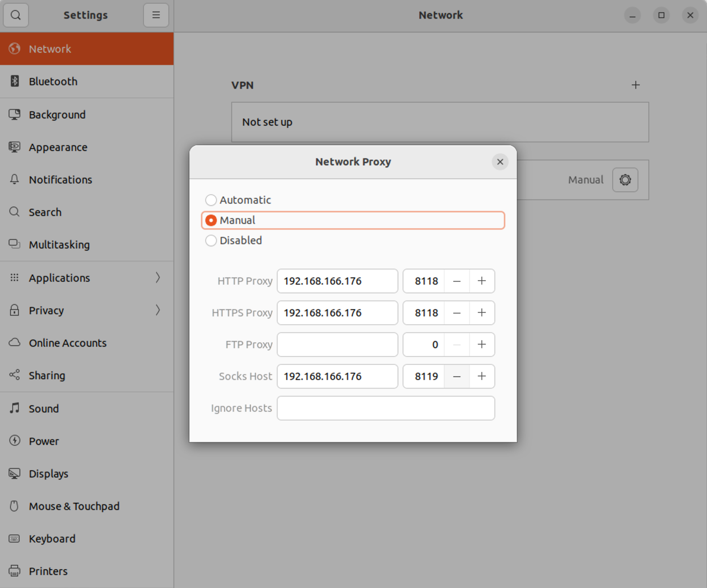This screenshot has height=588, width=707.
Task: Open Notifications settings panel
Action: point(87,180)
